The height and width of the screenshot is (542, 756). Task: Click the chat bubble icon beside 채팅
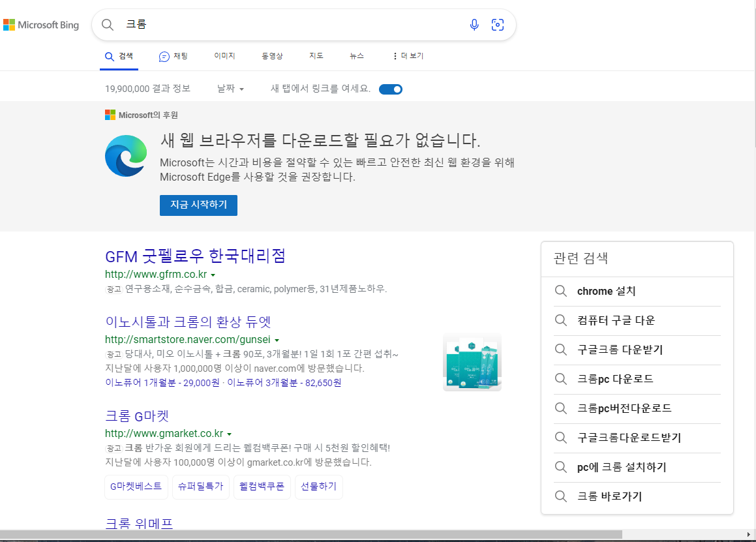(x=164, y=57)
